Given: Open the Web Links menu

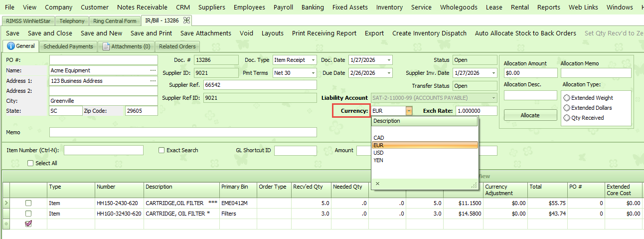Looking at the screenshot, I should [583, 7].
